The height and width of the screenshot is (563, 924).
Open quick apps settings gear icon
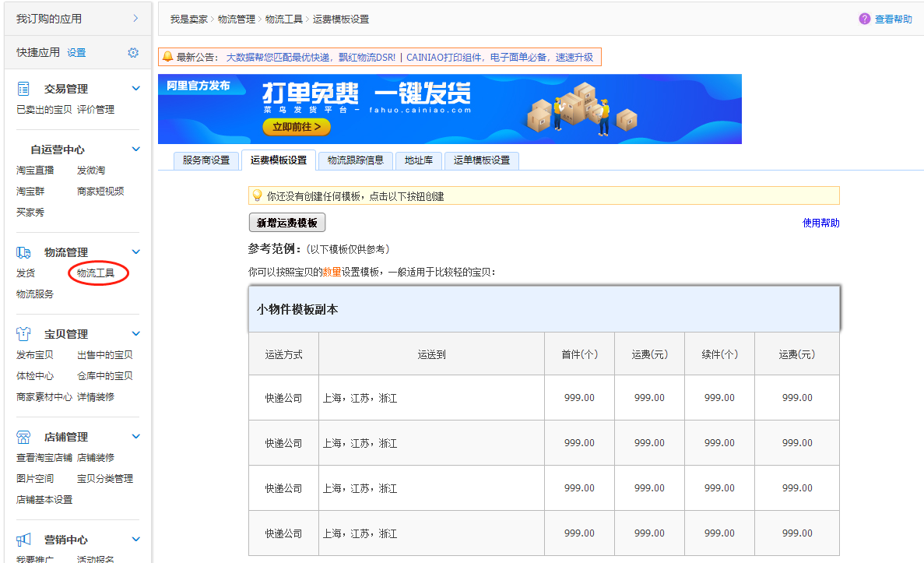tap(133, 52)
